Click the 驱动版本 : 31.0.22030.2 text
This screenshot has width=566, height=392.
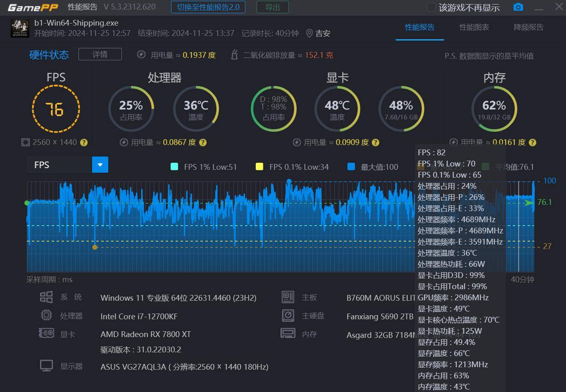141,350
